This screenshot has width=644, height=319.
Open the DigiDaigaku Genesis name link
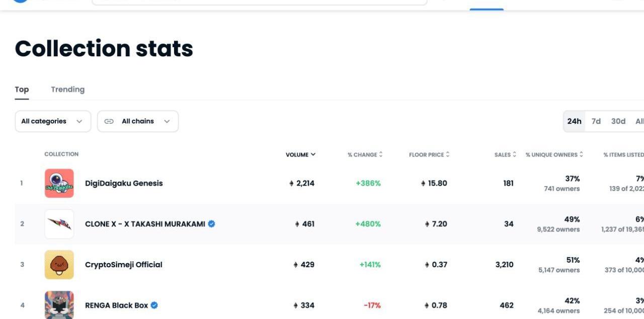point(124,183)
